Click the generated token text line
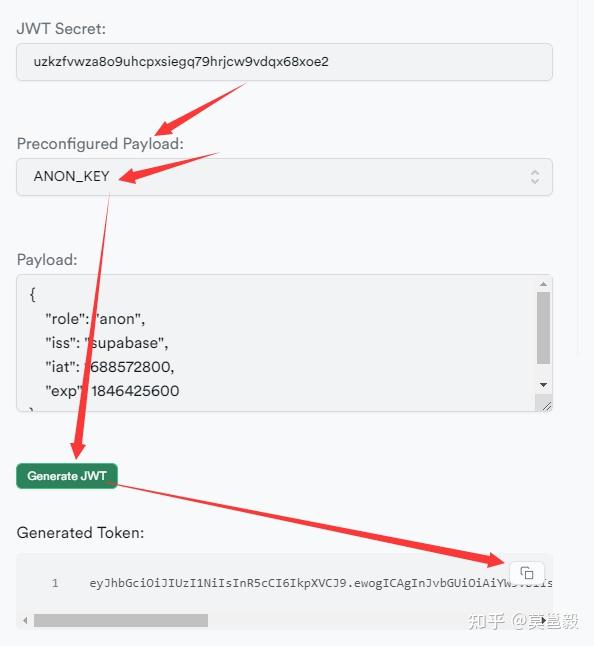 (320, 583)
